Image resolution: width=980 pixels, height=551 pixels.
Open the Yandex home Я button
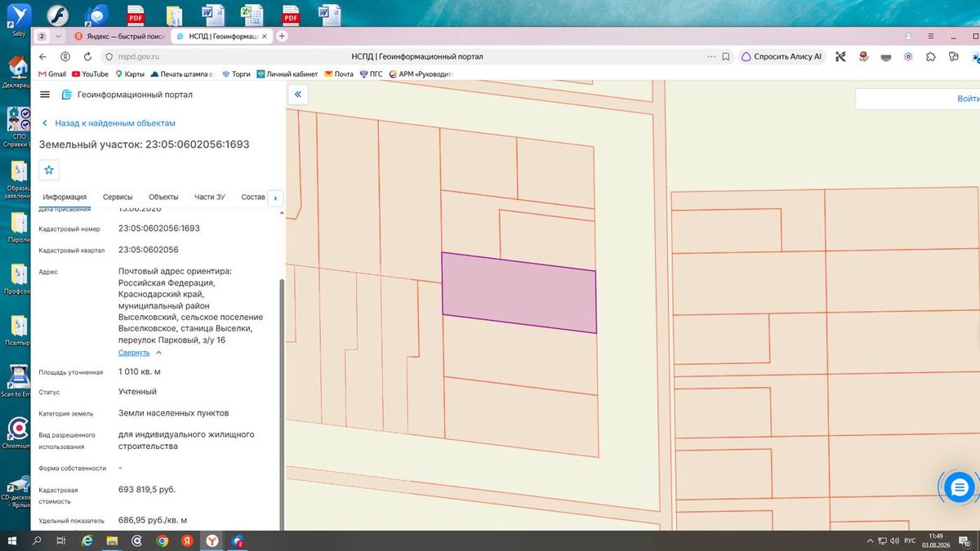click(65, 57)
